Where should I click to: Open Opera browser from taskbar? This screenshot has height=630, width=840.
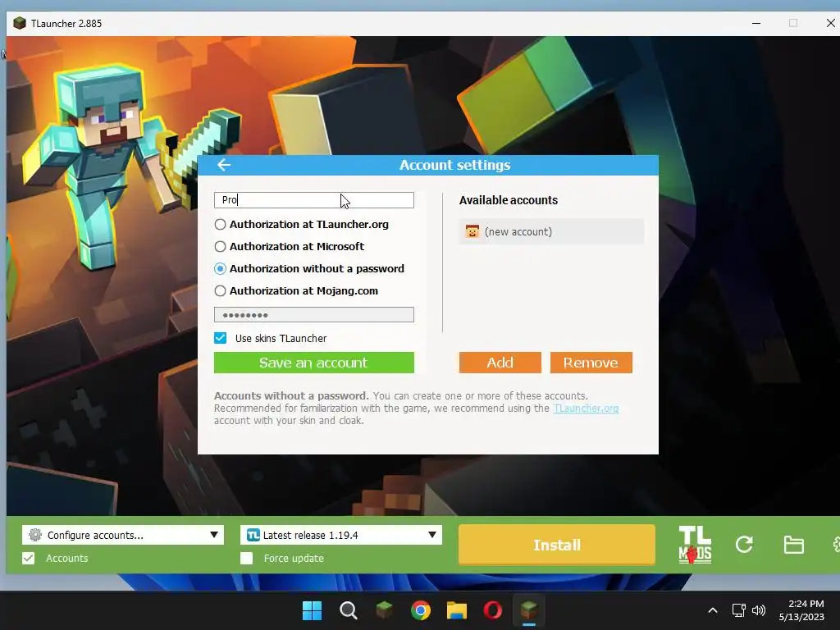point(493,610)
